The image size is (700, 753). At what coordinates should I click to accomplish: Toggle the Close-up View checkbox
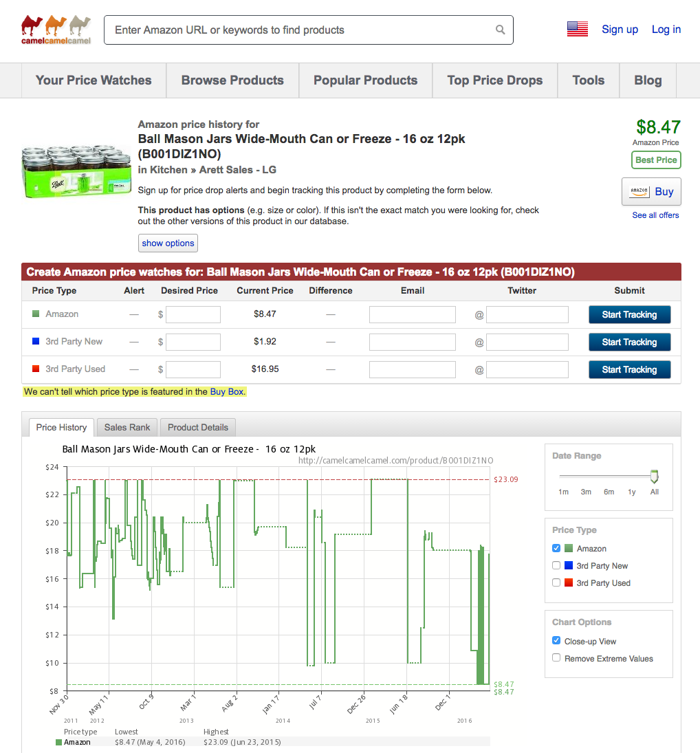coord(556,641)
